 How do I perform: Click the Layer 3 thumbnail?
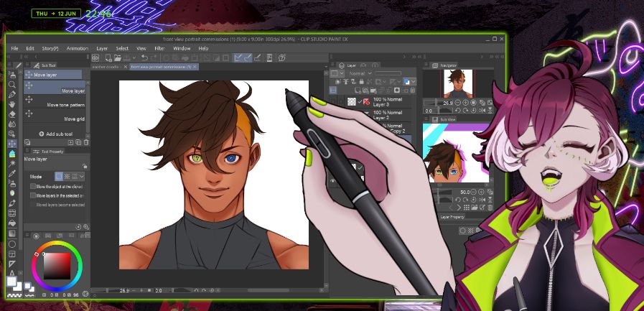(x=352, y=101)
